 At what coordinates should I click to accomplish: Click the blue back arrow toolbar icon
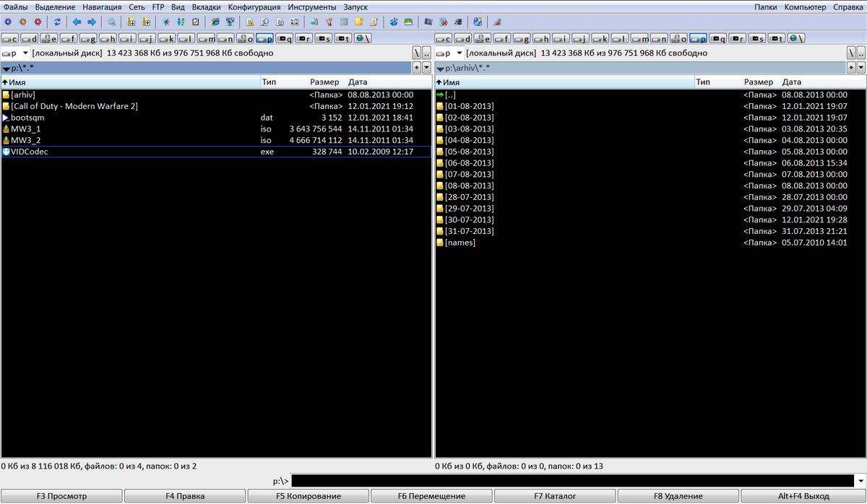[77, 21]
